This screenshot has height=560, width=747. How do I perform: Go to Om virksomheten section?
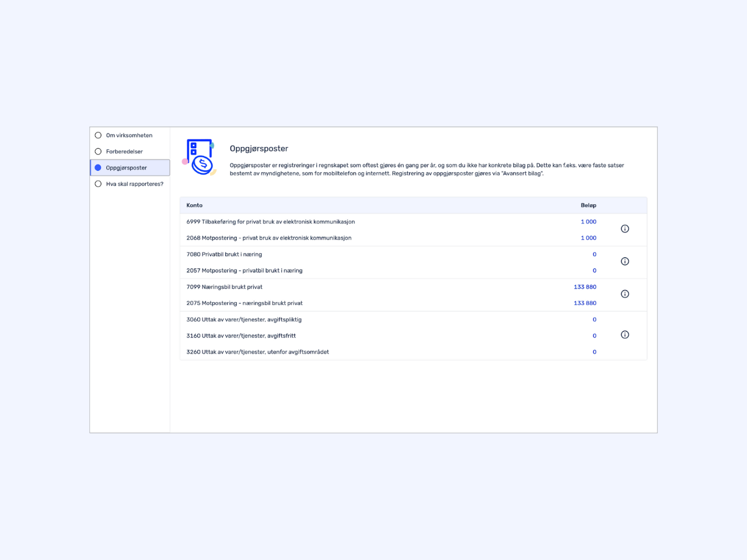click(130, 135)
